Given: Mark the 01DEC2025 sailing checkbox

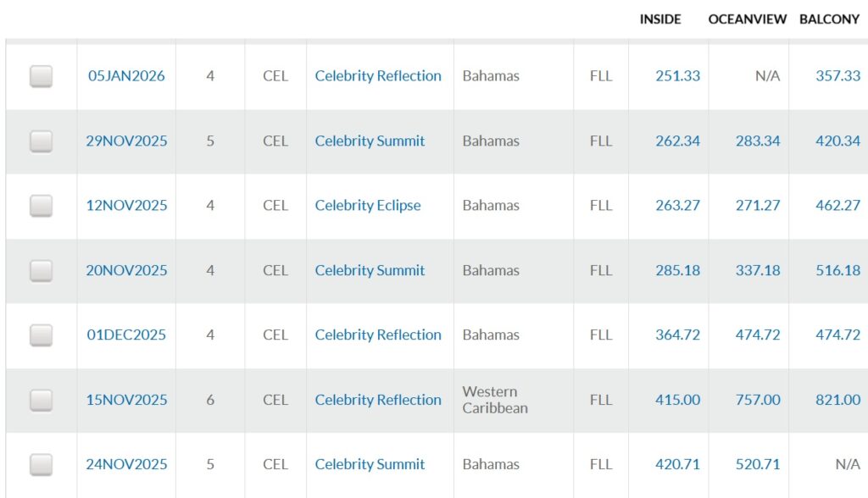Looking at the screenshot, I should point(41,335).
